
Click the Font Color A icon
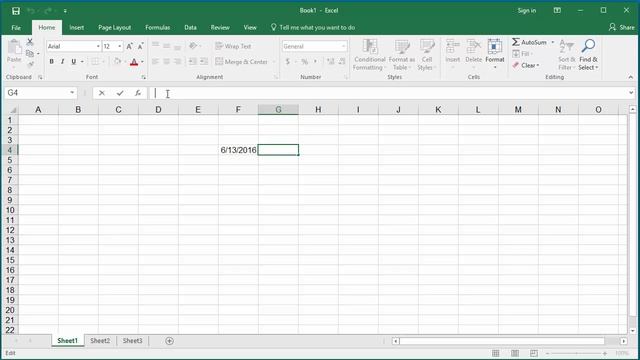pyautogui.click(x=133, y=62)
